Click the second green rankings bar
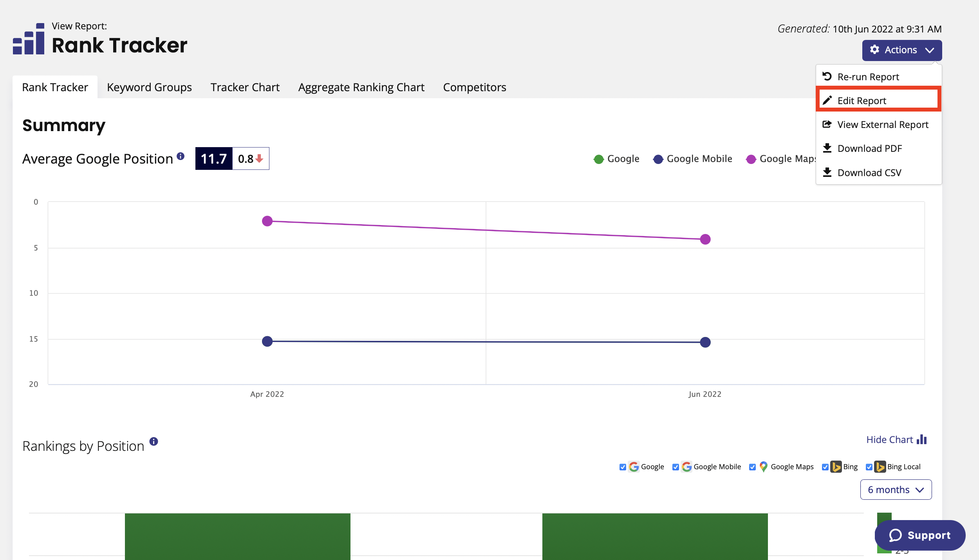979x560 pixels. 655,537
